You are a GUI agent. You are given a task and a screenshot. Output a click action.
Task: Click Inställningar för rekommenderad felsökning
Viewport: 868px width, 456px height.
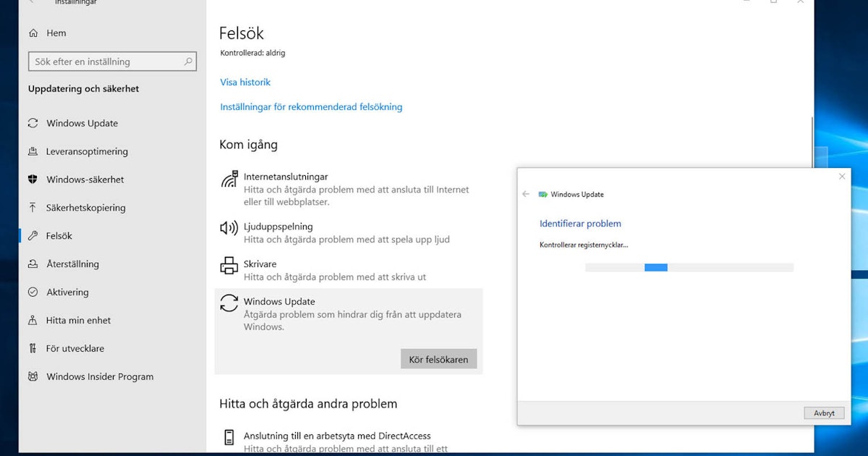pyautogui.click(x=311, y=106)
